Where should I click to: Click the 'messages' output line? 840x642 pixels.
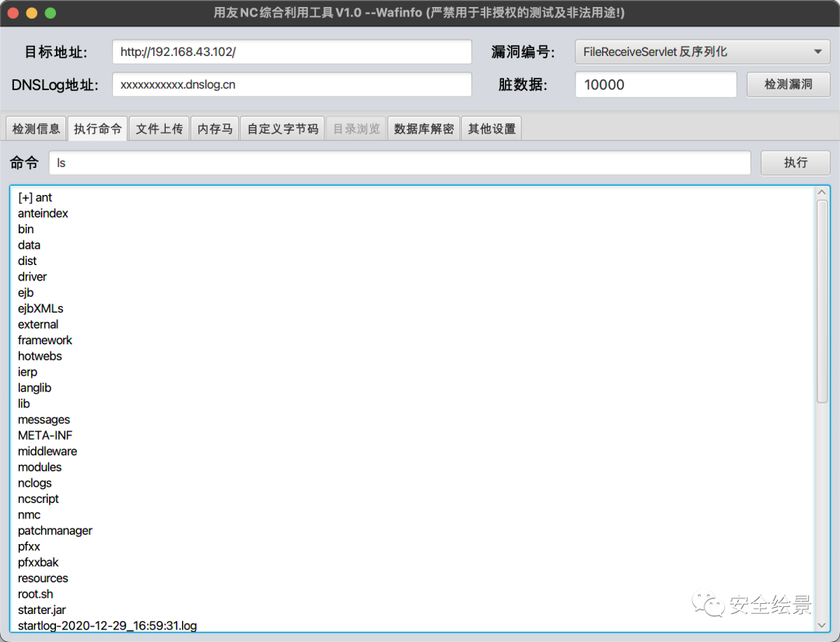point(44,420)
